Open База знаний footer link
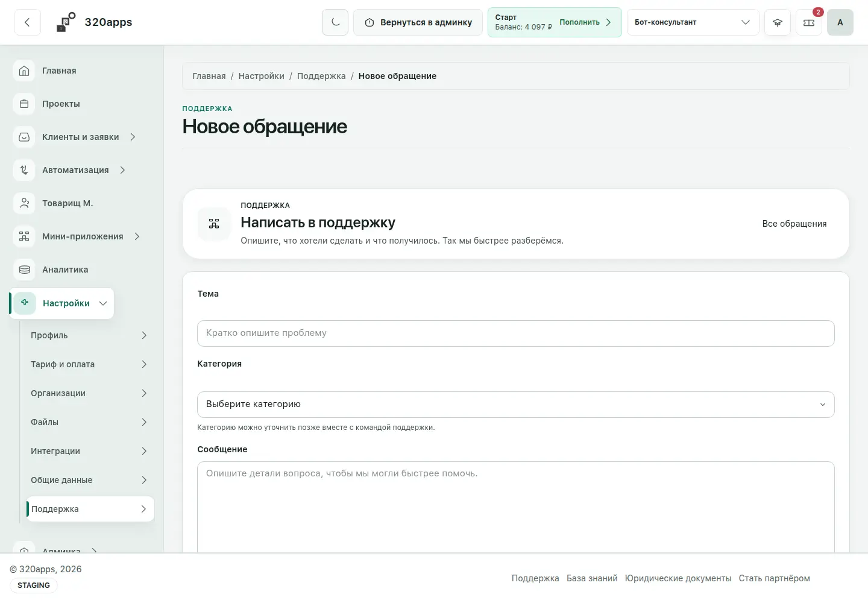This screenshot has height=603, width=868. [x=592, y=578]
